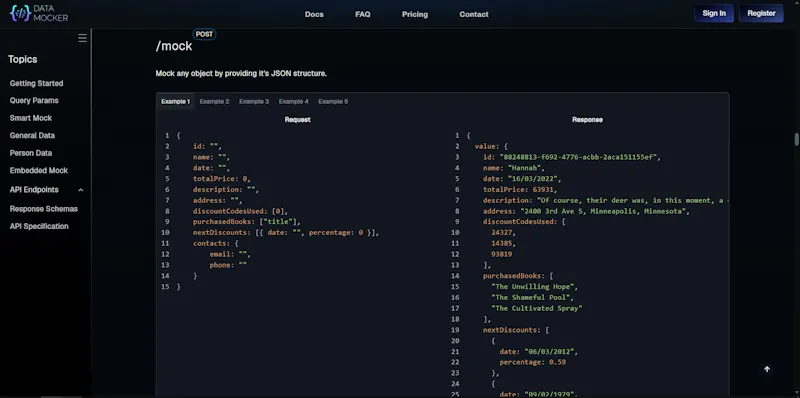Click response 'totalPrice: 63931' line

[x=520, y=189]
